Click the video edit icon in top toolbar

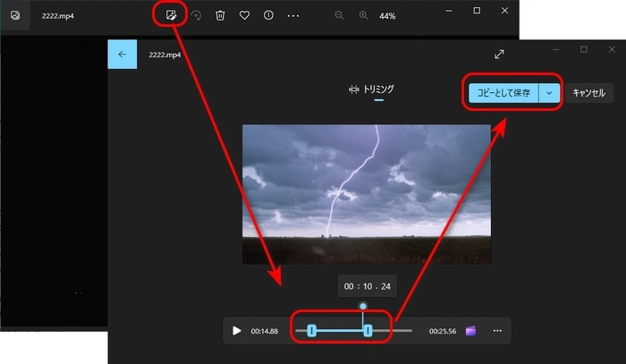coord(169,16)
